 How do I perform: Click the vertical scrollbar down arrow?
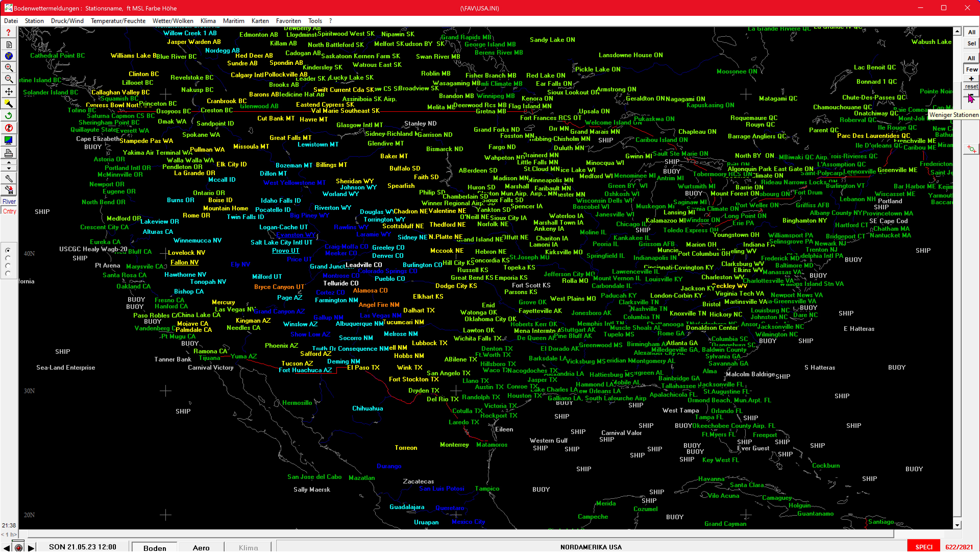coord(957,525)
